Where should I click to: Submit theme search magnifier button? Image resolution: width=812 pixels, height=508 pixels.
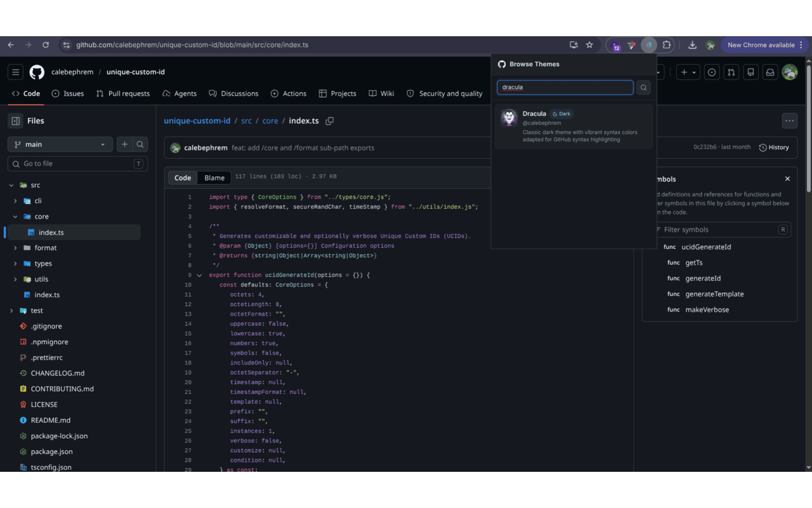pyautogui.click(x=644, y=88)
